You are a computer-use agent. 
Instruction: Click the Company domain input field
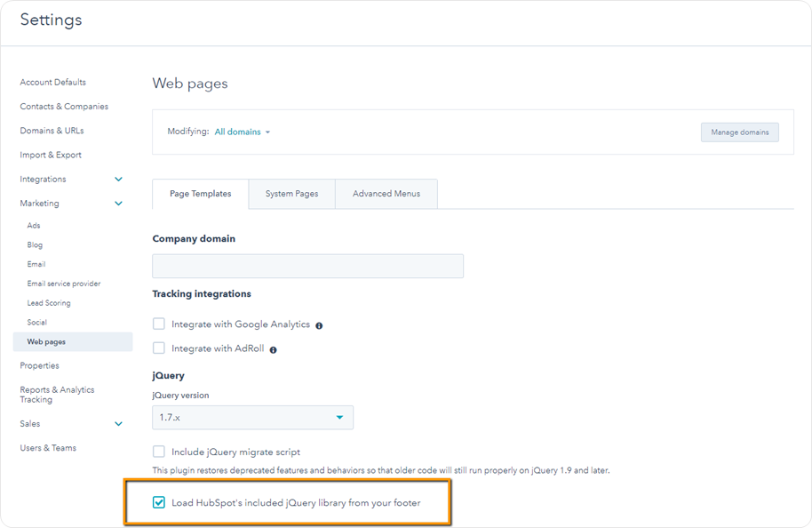point(307,267)
